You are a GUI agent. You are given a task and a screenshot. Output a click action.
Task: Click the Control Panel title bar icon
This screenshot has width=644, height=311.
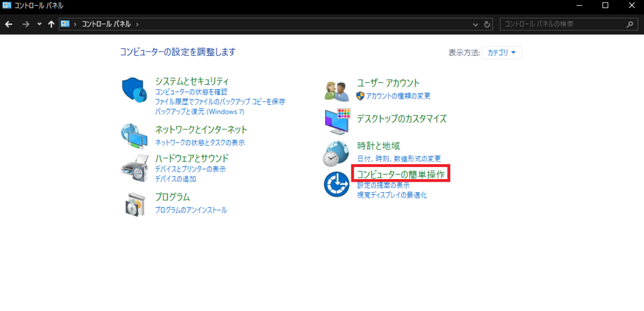6,6
